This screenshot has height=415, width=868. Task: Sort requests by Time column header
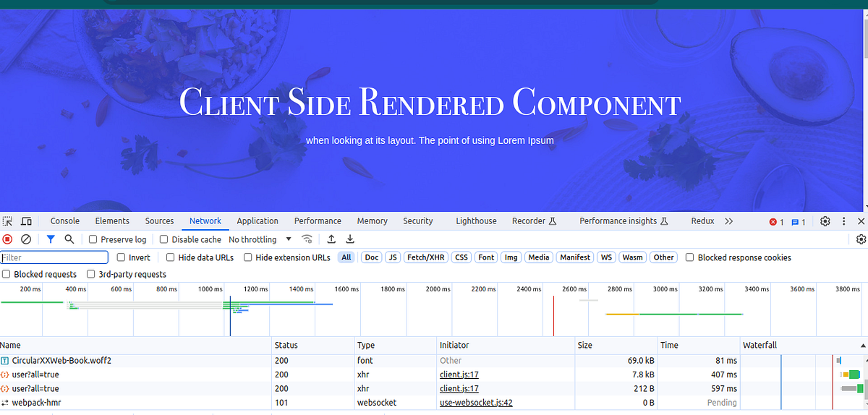tap(699, 346)
